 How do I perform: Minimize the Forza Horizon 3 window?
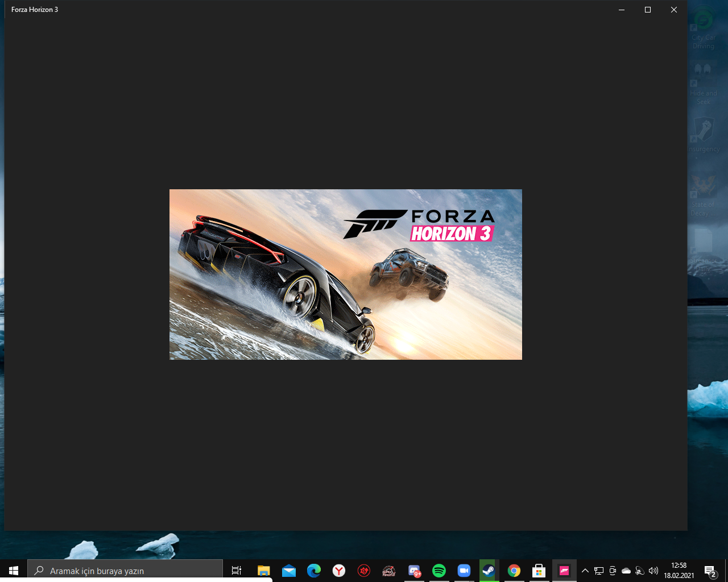(x=622, y=10)
